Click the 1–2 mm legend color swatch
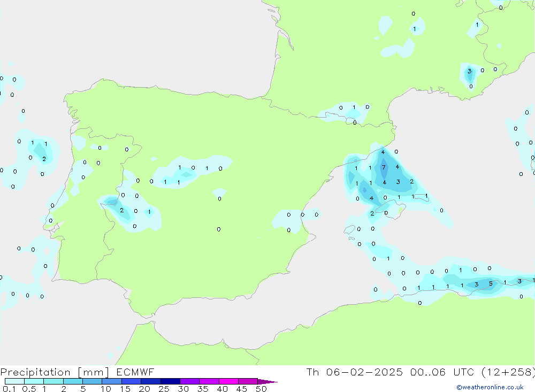 point(53,381)
